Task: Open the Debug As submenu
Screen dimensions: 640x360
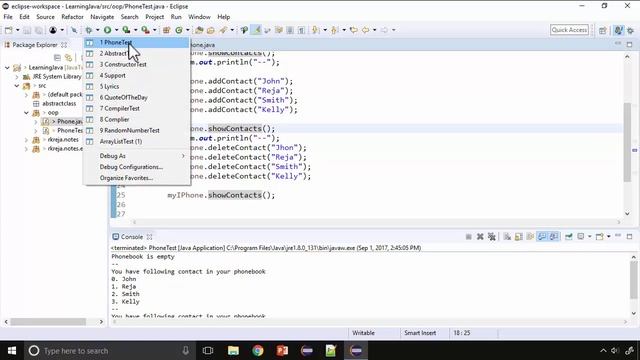Action: click(x=137, y=156)
